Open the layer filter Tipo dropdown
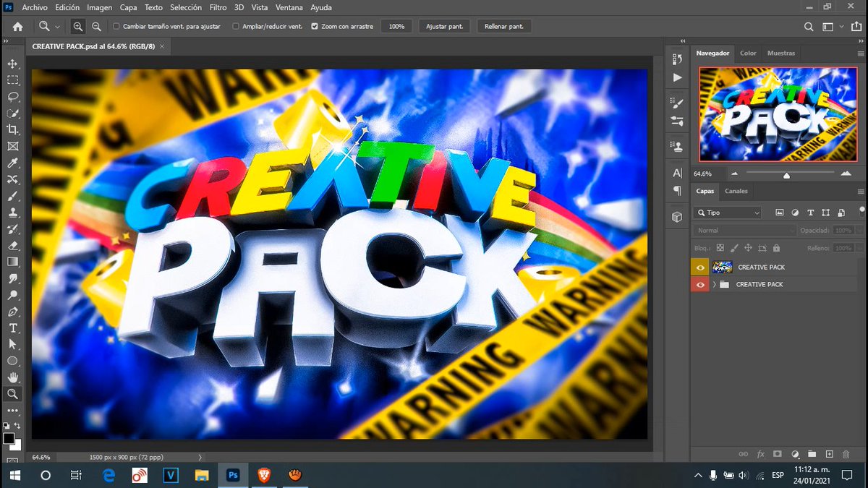The width and height of the screenshot is (868, 488). click(726, 212)
